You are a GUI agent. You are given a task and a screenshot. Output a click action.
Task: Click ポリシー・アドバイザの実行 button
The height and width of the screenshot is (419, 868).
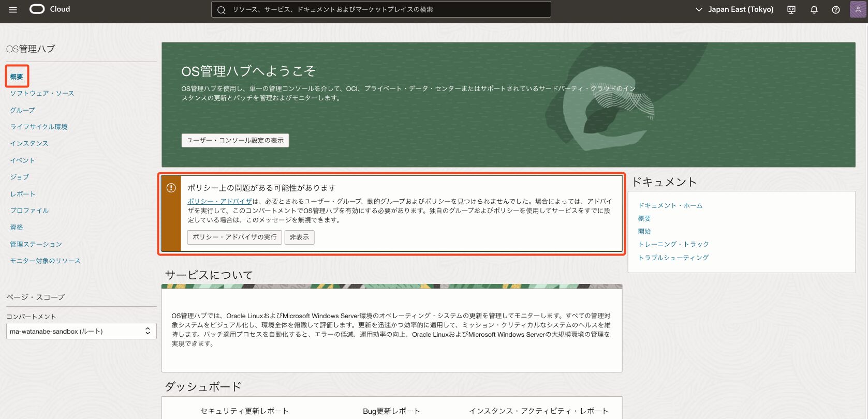tap(234, 237)
